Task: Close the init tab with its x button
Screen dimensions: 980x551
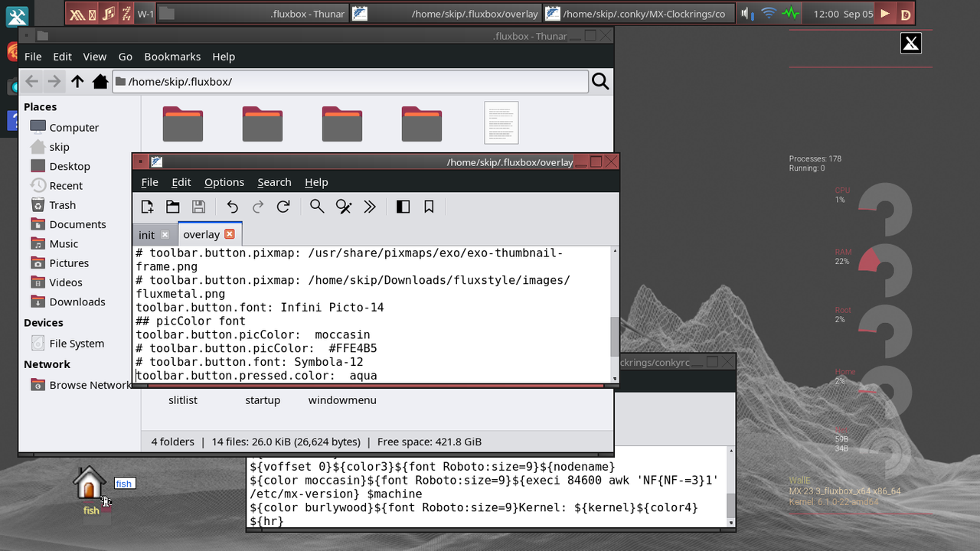Action: click(x=165, y=235)
